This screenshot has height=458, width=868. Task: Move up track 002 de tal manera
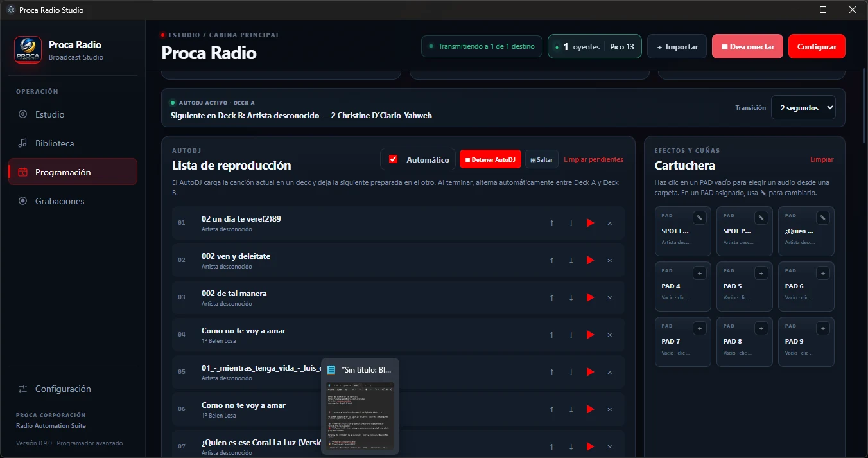click(x=552, y=297)
